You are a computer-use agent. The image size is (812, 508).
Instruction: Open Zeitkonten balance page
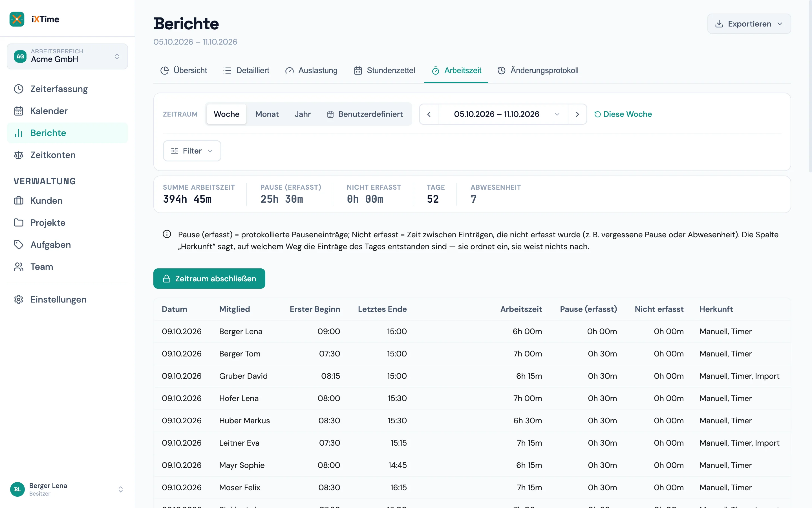coord(67,155)
